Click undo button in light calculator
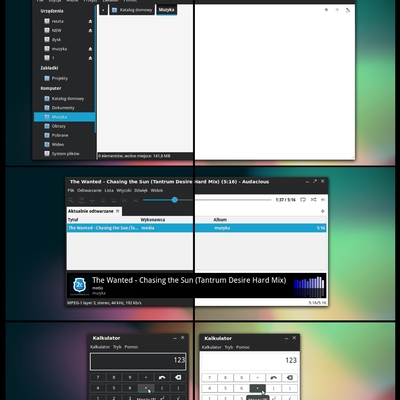 274,378
